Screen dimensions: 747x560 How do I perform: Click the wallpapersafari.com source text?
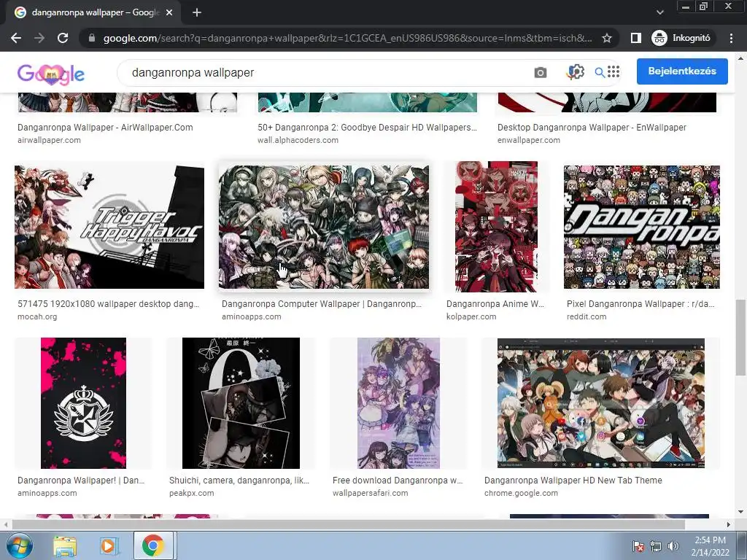(370, 494)
